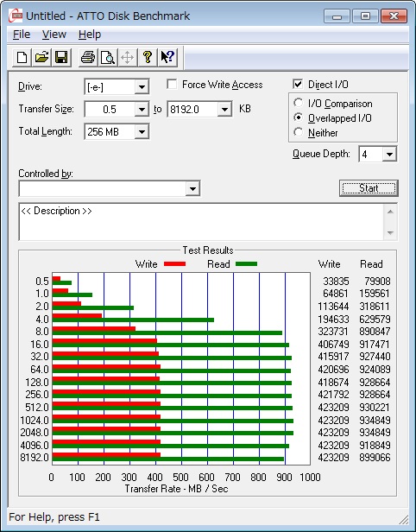Click the ATTO app icon in title bar
The width and height of the screenshot is (416, 532).
point(16,16)
